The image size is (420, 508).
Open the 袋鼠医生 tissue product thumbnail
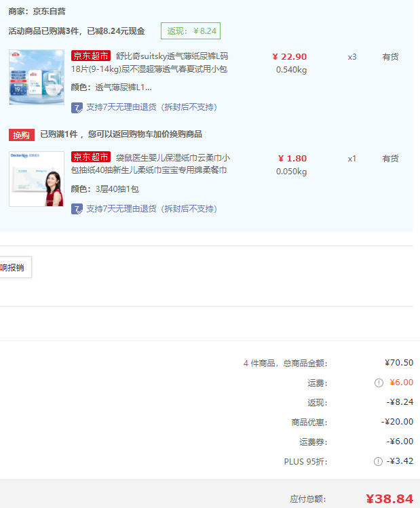[37, 179]
